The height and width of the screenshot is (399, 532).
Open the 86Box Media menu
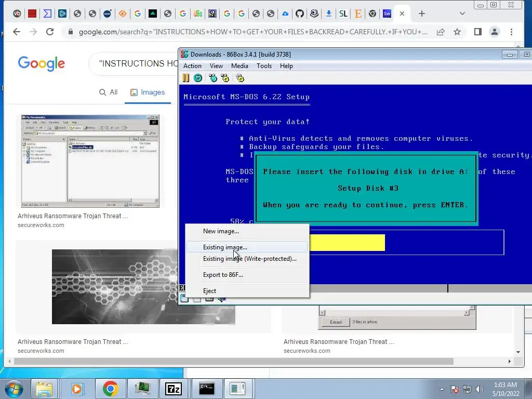(240, 66)
